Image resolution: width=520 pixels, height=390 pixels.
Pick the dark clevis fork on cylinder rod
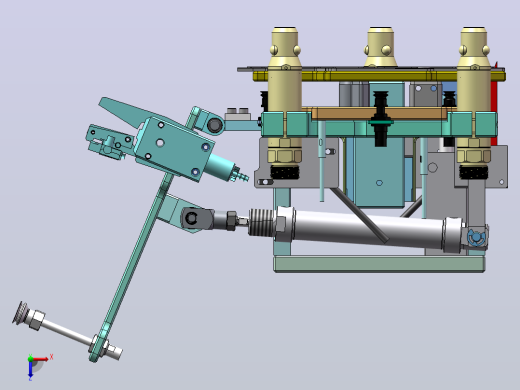(x=197, y=218)
